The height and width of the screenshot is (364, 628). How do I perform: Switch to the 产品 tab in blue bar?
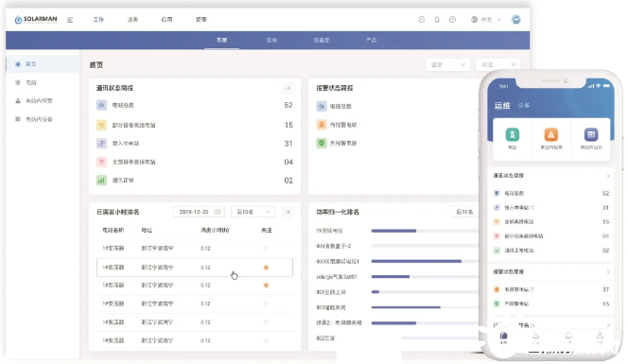(372, 40)
